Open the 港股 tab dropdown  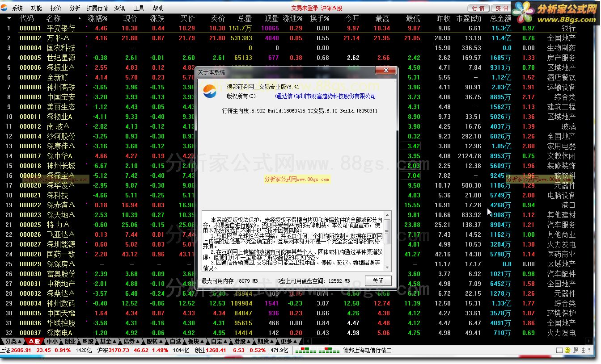coord(242,341)
